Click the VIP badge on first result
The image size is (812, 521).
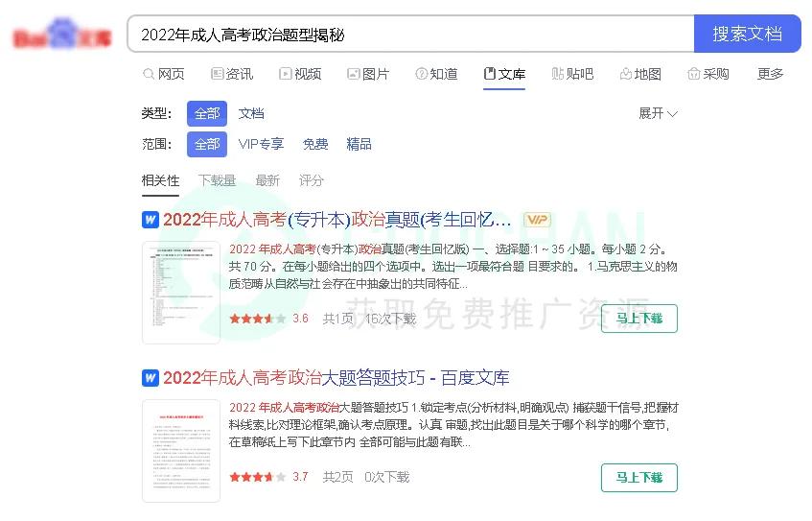pos(537,220)
